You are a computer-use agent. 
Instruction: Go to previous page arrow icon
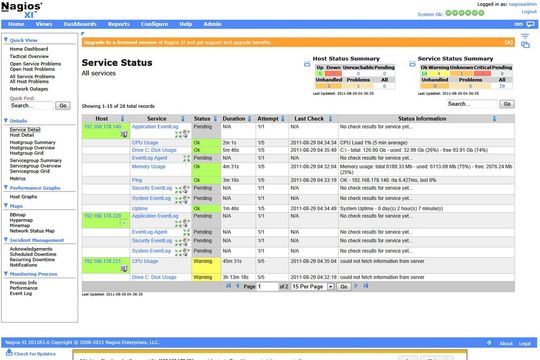click(x=238, y=286)
